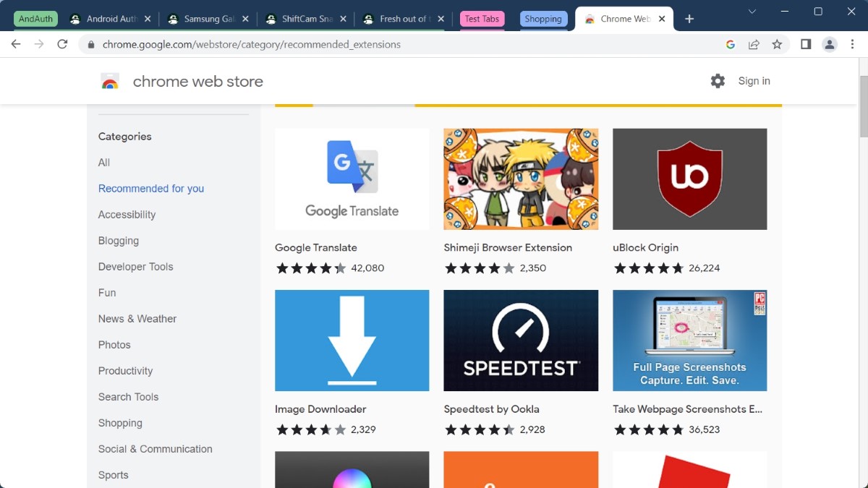Open the Chrome three-dot menu
Viewport: 868px width, 488px height.
coord(853,44)
